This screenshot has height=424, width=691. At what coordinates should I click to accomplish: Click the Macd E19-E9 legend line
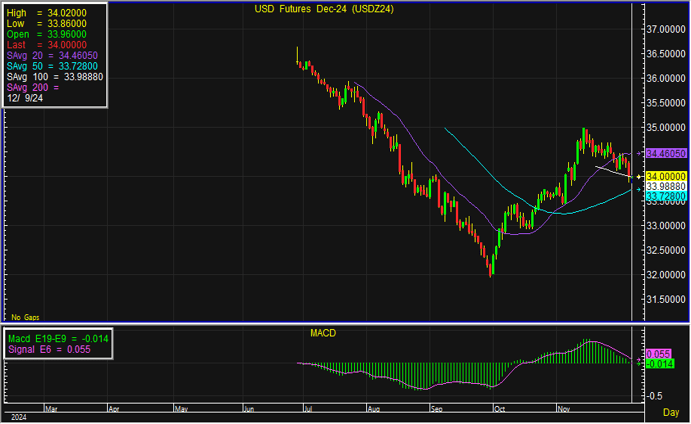coord(58,338)
